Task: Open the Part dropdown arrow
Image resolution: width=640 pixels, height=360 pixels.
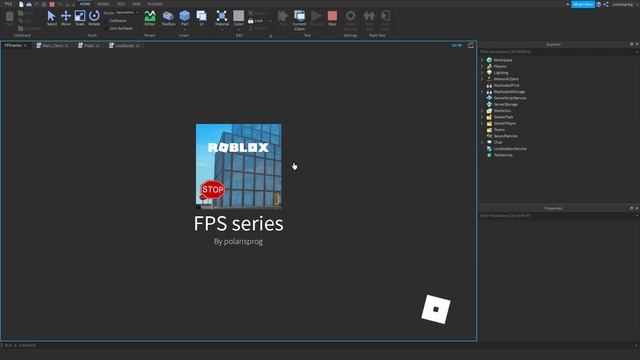Action: coord(184,29)
